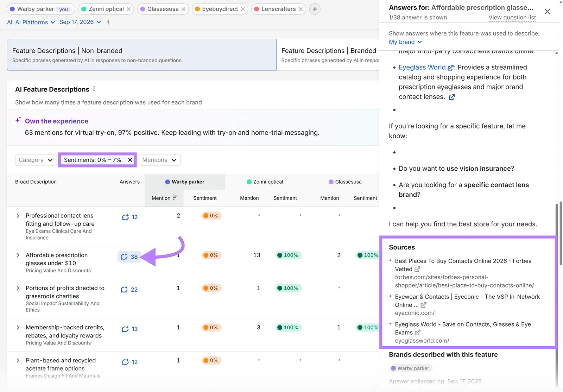
Task: Click the Broad Description column header
Action: 36,182
